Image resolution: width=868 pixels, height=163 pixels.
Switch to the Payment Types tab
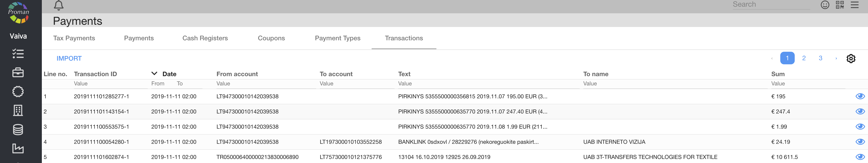click(337, 38)
